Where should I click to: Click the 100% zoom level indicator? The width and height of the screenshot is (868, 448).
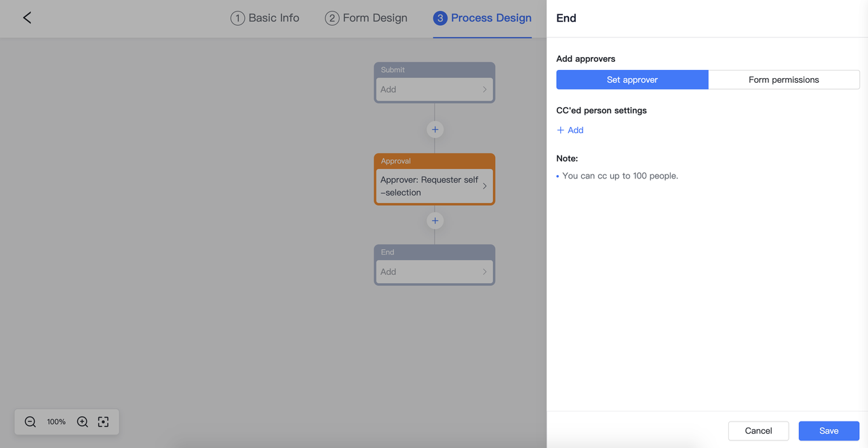[x=56, y=422]
